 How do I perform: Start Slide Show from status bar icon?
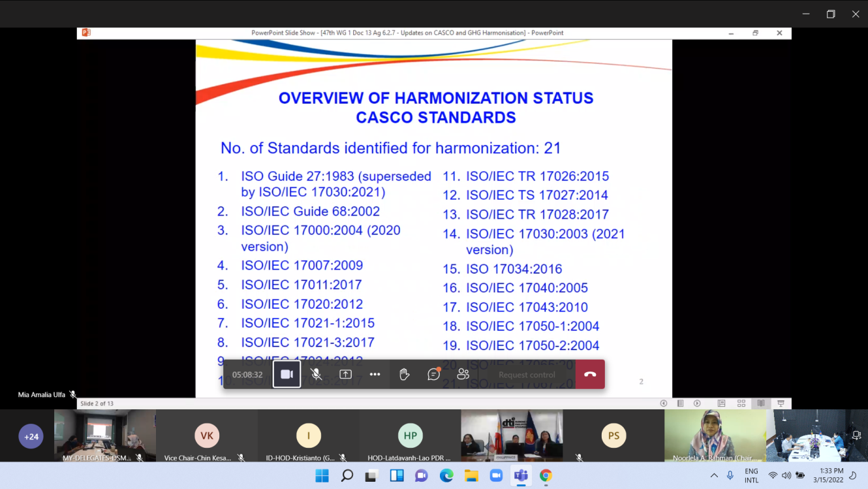click(781, 403)
